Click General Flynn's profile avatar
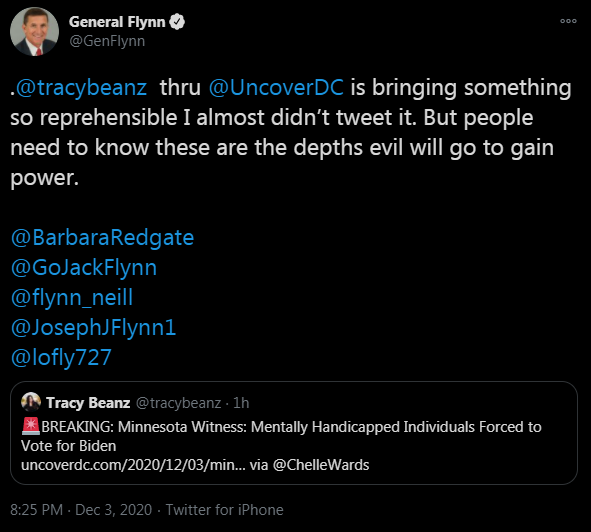Screen dimensions: 591x532 tap(34, 31)
